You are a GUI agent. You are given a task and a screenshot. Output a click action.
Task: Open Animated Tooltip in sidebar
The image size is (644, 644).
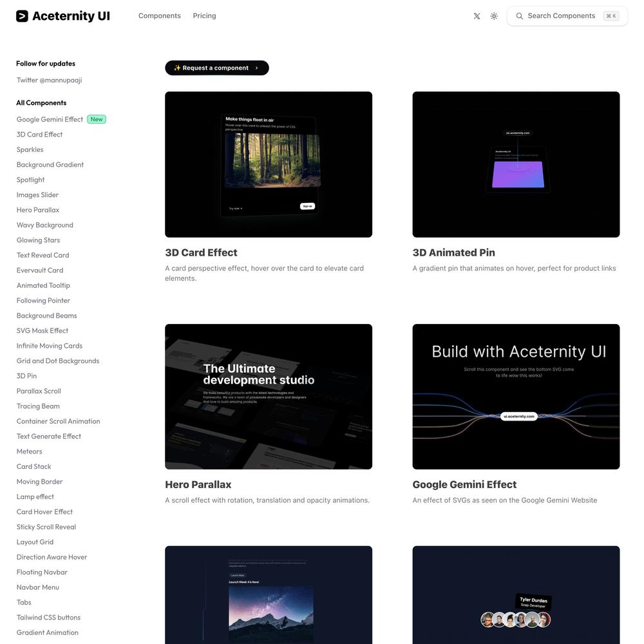[43, 285]
